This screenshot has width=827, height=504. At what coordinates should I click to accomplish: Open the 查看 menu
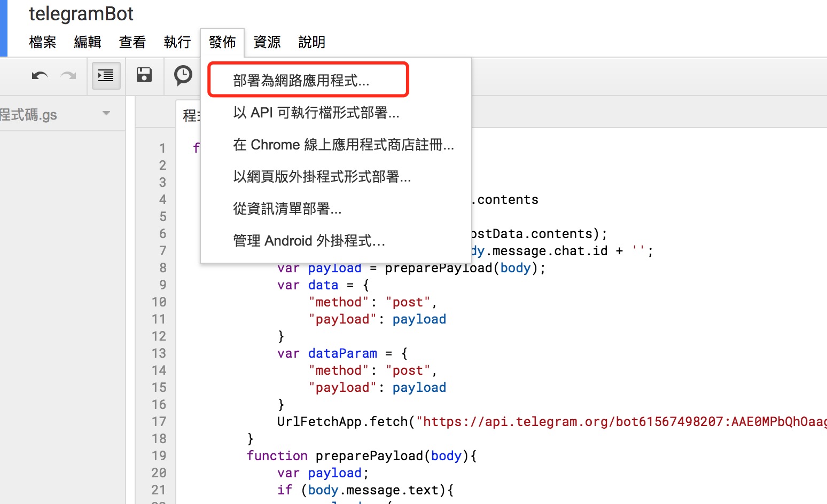[x=132, y=42]
